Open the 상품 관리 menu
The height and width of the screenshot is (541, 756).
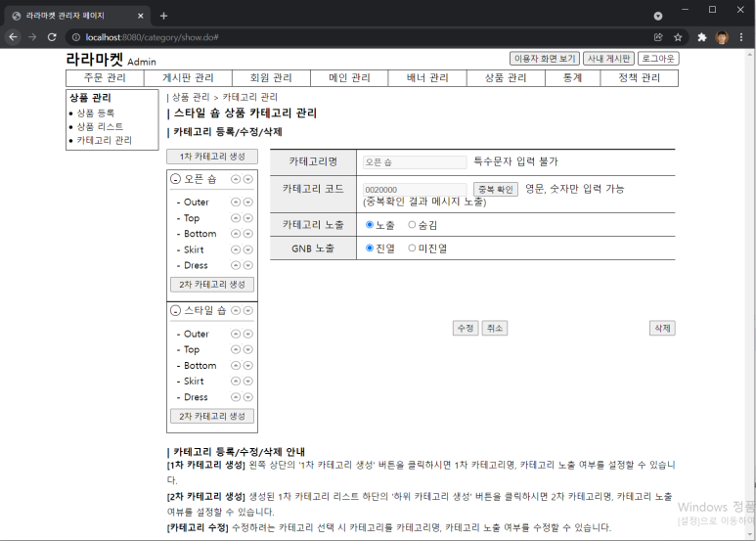506,77
